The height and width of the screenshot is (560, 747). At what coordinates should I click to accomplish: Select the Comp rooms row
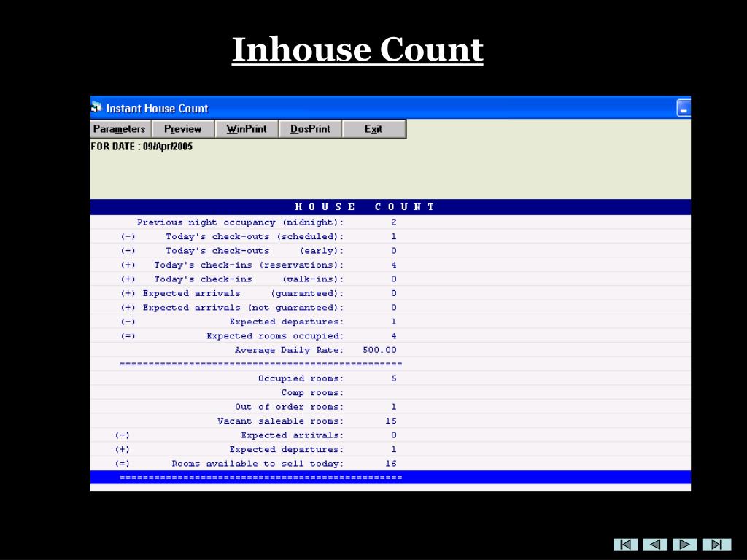pos(390,393)
